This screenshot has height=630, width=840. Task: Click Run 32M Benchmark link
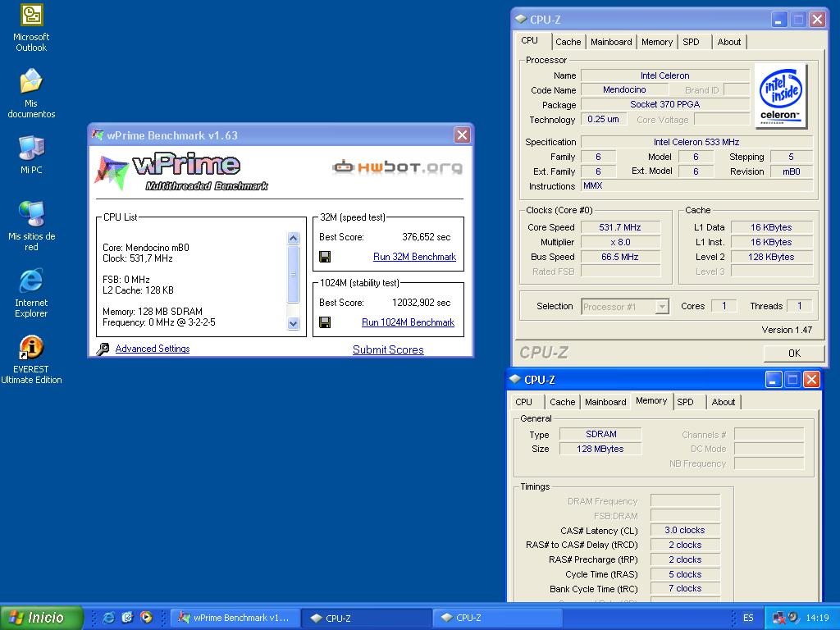[414, 257]
